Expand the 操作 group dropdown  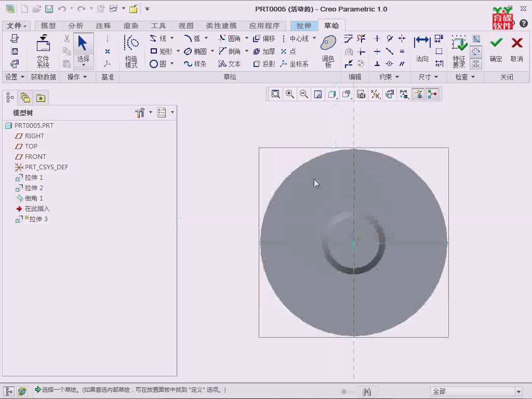click(77, 77)
